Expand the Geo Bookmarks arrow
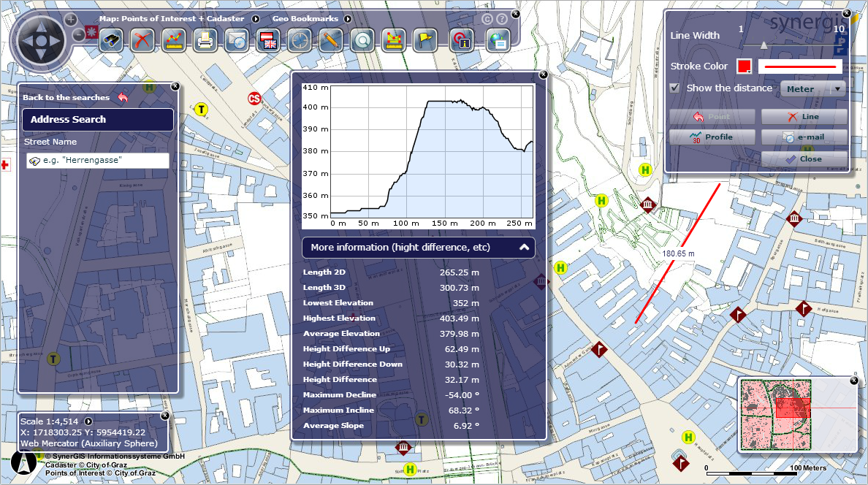Viewport: 868px width, 485px height. point(349,18)
